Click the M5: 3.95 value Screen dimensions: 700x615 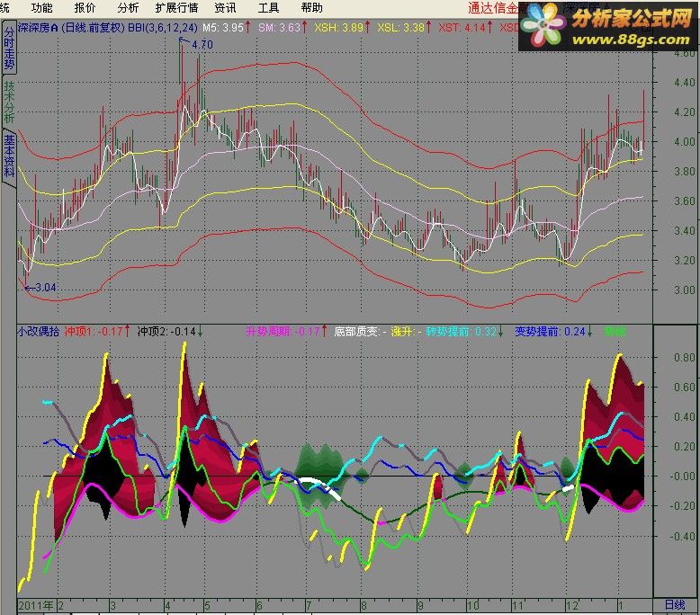[x=222, y=28]
